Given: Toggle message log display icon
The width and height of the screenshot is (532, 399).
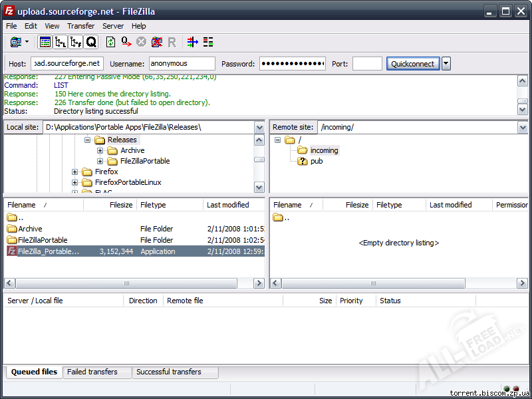Looking at the screenshot, I should 45,42.
